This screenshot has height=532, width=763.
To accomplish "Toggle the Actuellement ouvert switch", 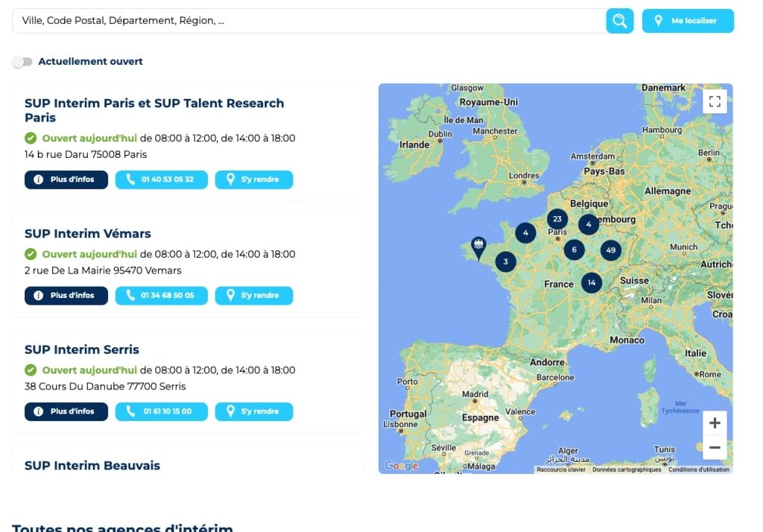I will click(x=22, y=62).
